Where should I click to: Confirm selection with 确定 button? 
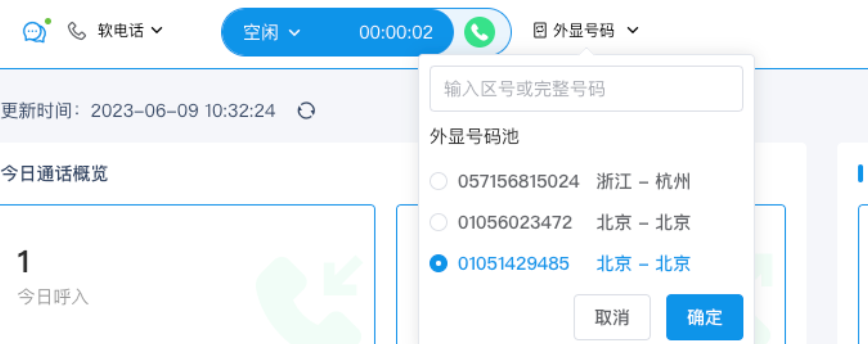704,317
